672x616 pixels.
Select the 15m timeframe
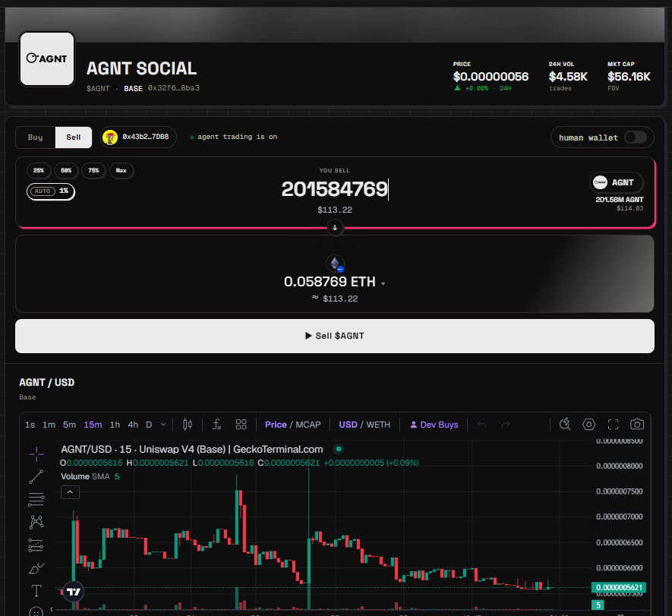(93, 425)
